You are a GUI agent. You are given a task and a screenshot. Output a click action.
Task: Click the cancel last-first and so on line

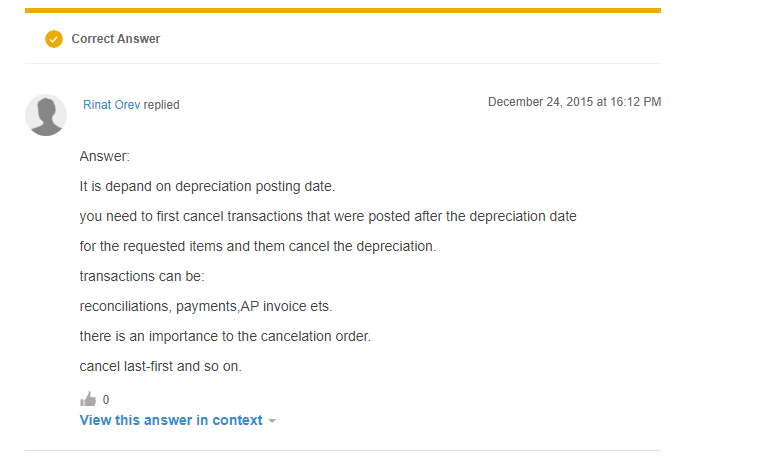coord(161,366)
